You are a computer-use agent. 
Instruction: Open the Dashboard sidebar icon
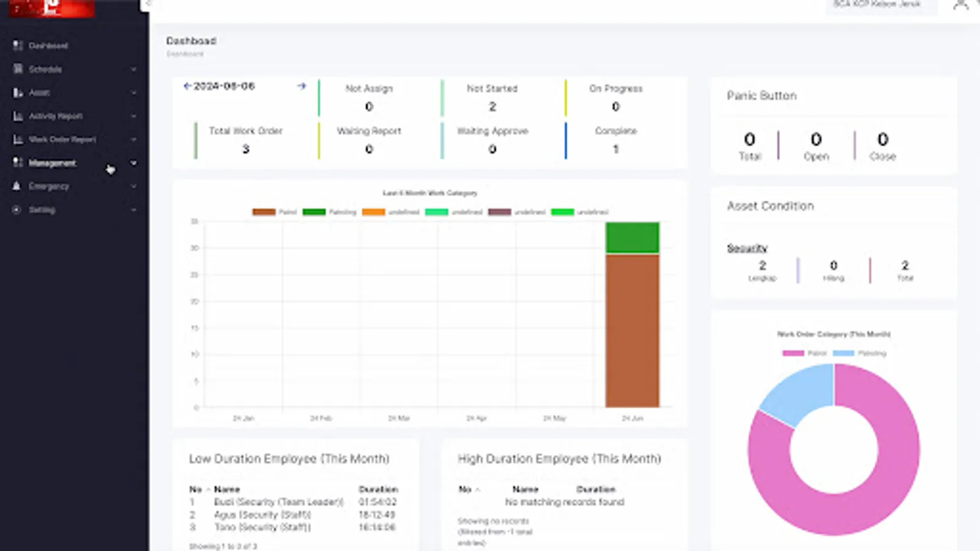point(17,45)
